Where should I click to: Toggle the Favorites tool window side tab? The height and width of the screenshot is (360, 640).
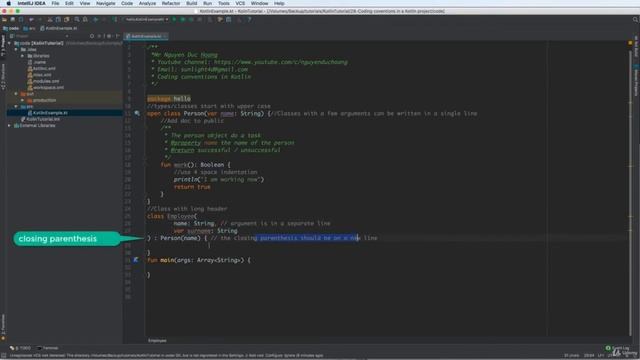(3, 327)
